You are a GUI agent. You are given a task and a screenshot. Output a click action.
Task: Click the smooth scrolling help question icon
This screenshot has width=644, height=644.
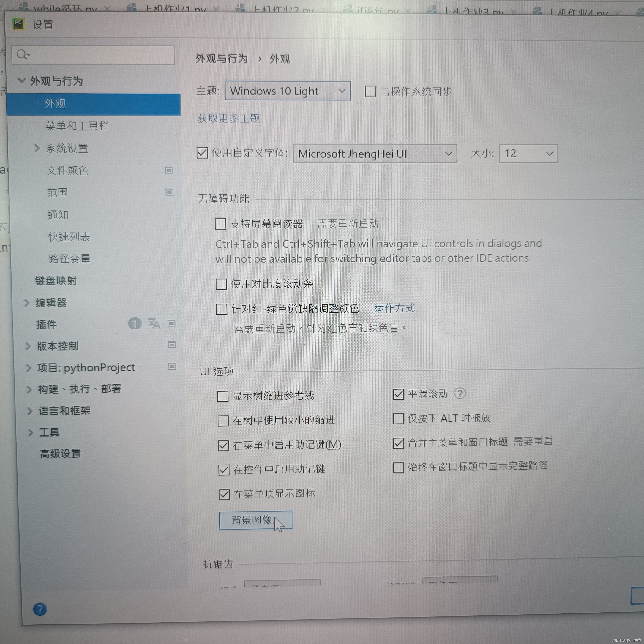[x=460, y=393]
